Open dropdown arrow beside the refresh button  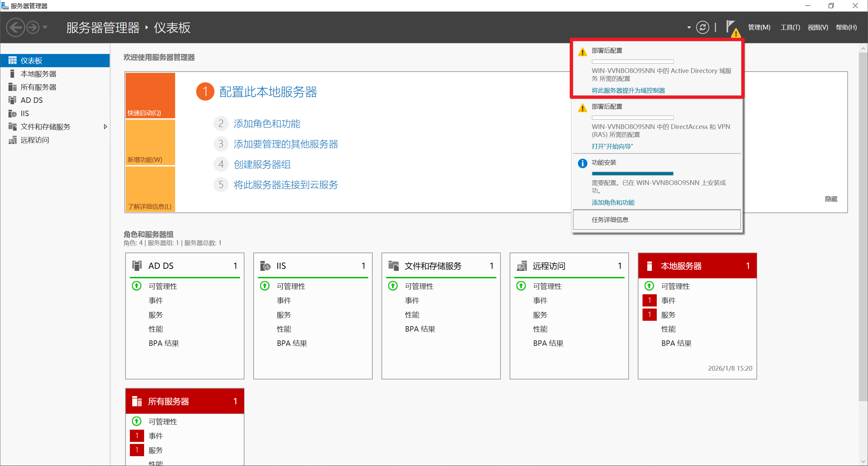tap(689, 27)
